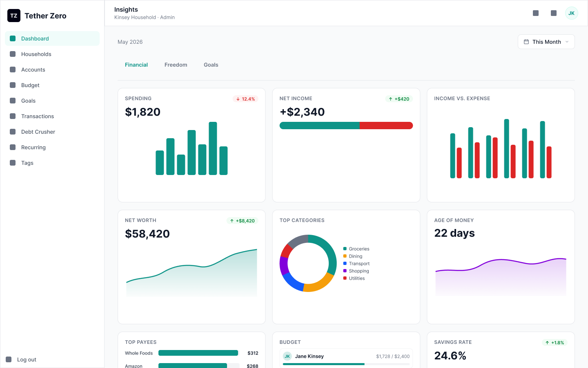Click the Log out link
588x368 pixels.
click(27, 359)
